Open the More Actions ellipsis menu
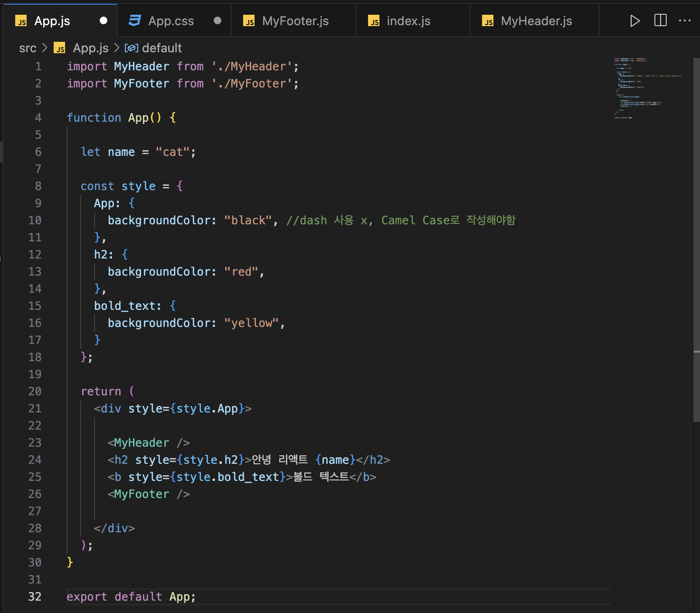The height and width of the screenshot is (613, 700). [685, 20]
